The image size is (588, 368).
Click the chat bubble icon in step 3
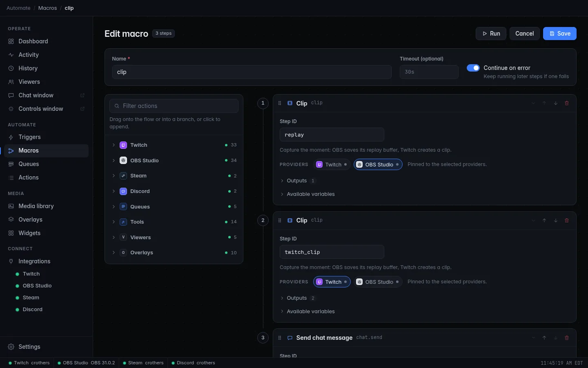point(290,338)
